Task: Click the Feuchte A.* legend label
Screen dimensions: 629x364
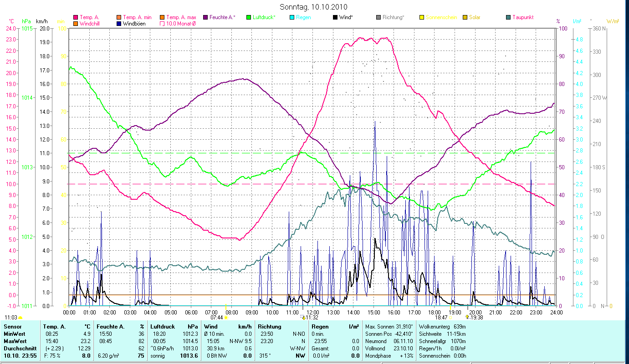Action: point(222,17)
